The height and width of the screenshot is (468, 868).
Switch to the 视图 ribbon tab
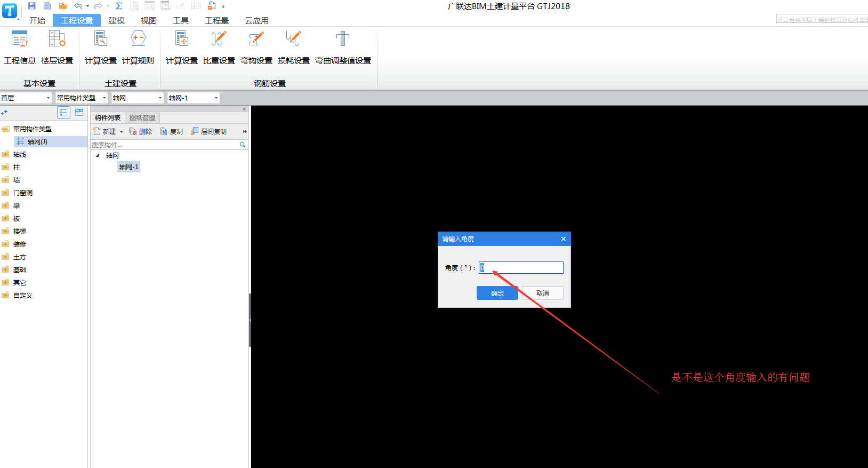tap(149, 20)
